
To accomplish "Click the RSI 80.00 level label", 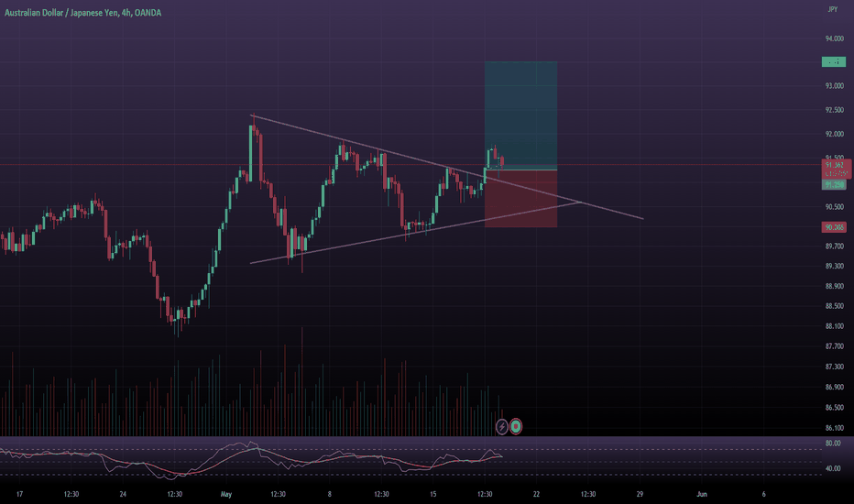I will pos(833,444).
